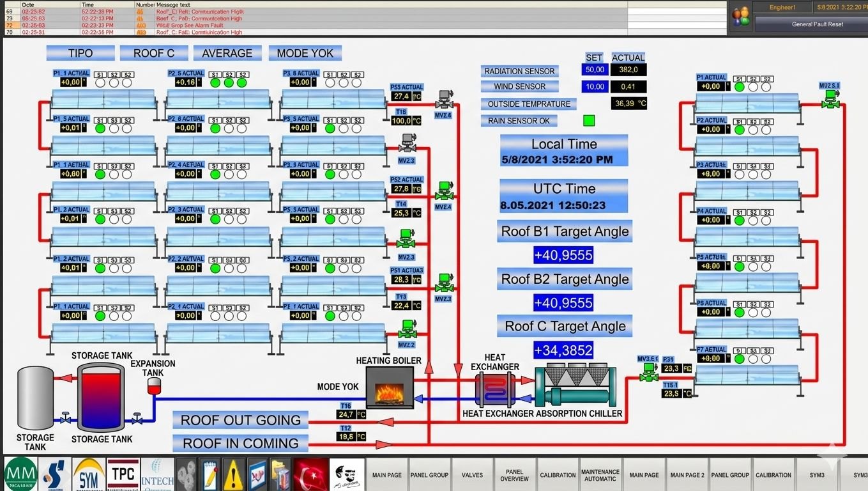
Task: Click the Engineer1 user field
Action: pos(782,7)
